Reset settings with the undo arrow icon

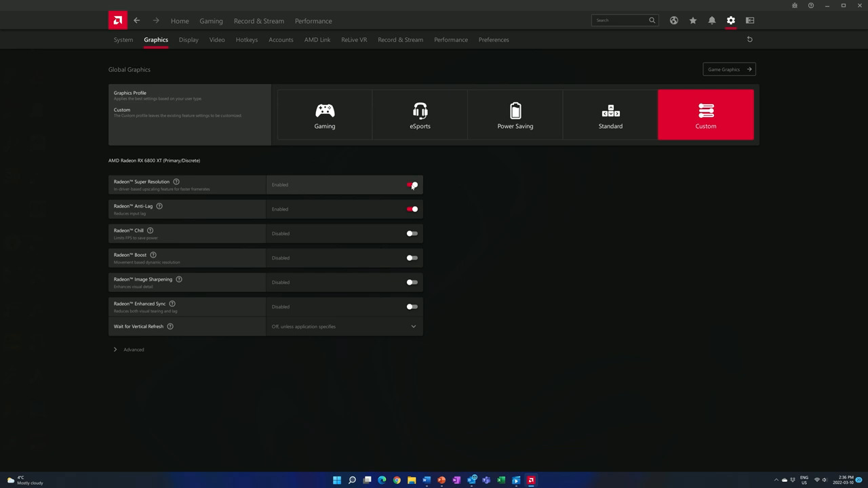[x=749, y=39]
